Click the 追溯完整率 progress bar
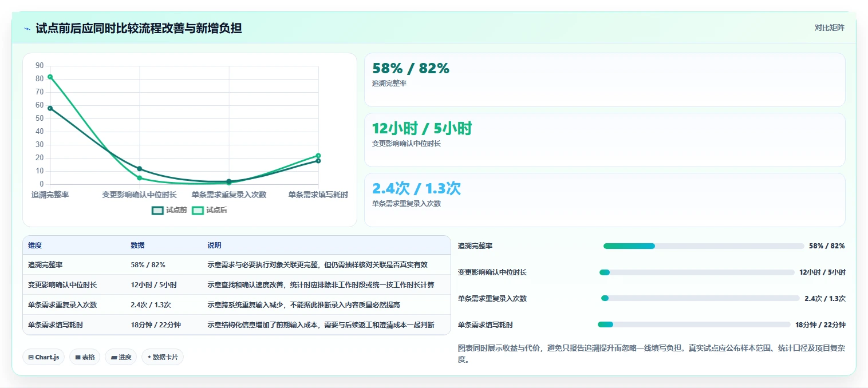 tap(704, 246)
